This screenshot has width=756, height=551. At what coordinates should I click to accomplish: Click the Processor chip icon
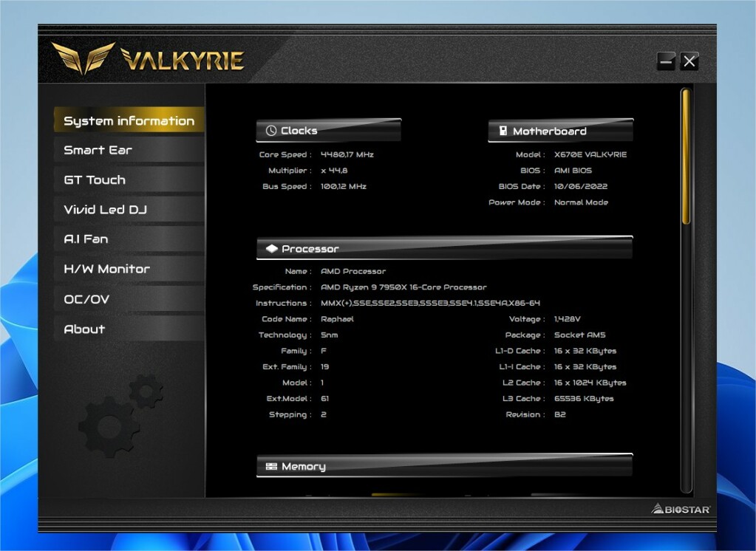click(272, 248)
